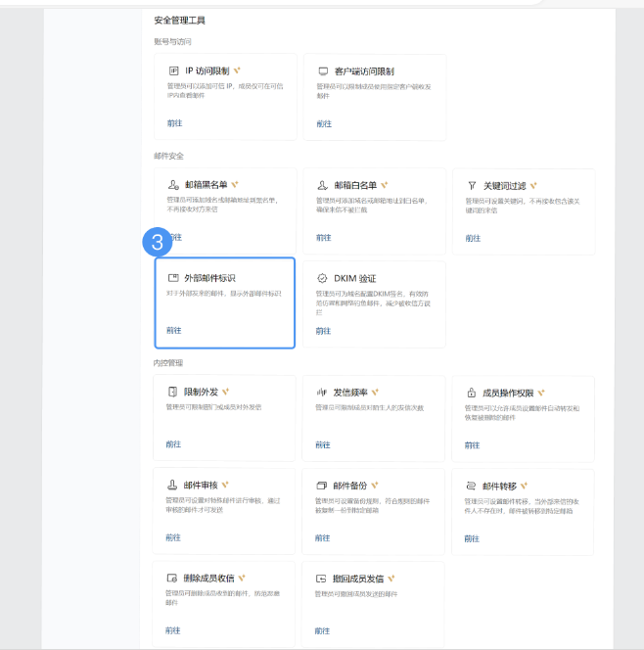The height and width of the screenshot is (650, 644).
Task: Click the 邮箱白名单 person icon
Action: pos(323,185)
